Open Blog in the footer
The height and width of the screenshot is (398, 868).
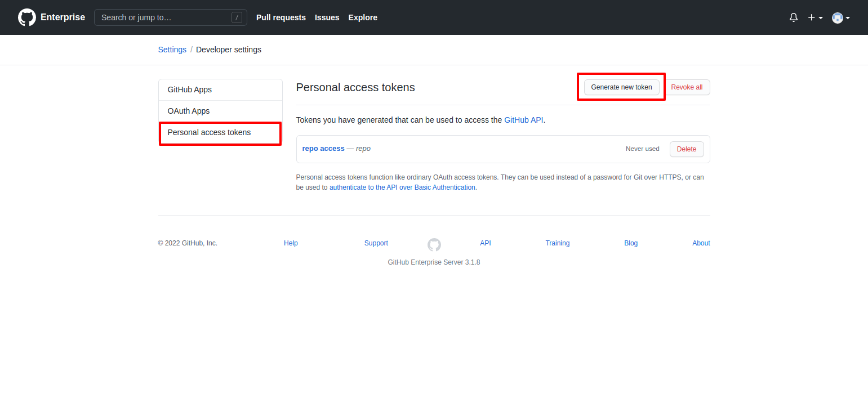tap(631, 243)
